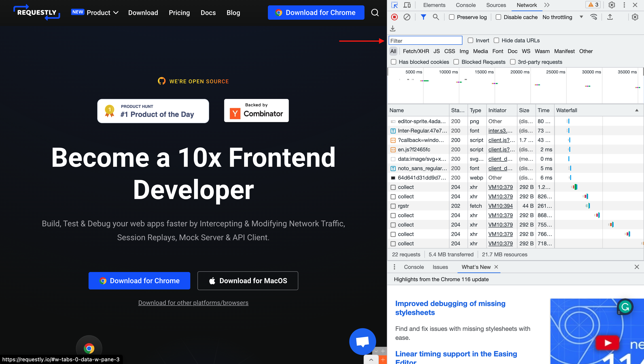Screen dimensions: 644x364
Task: Toggle the device toolbar icon
Action: point(407,5)
